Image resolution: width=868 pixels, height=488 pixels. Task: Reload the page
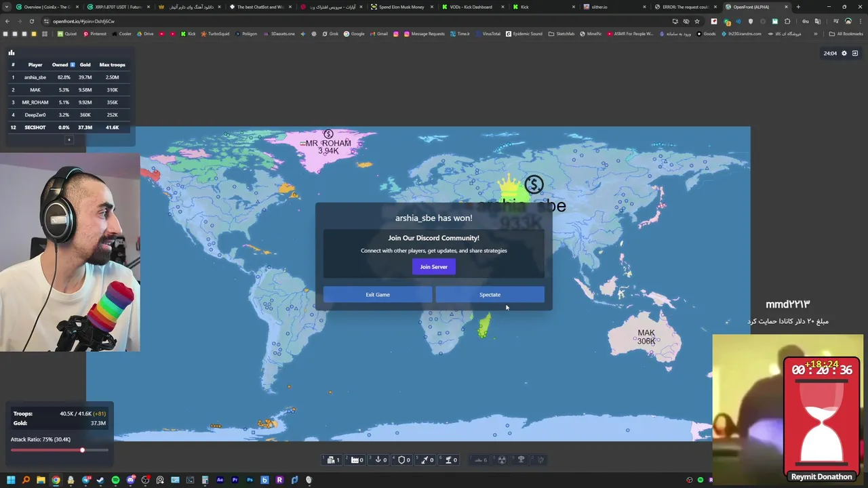click(31, 21)
